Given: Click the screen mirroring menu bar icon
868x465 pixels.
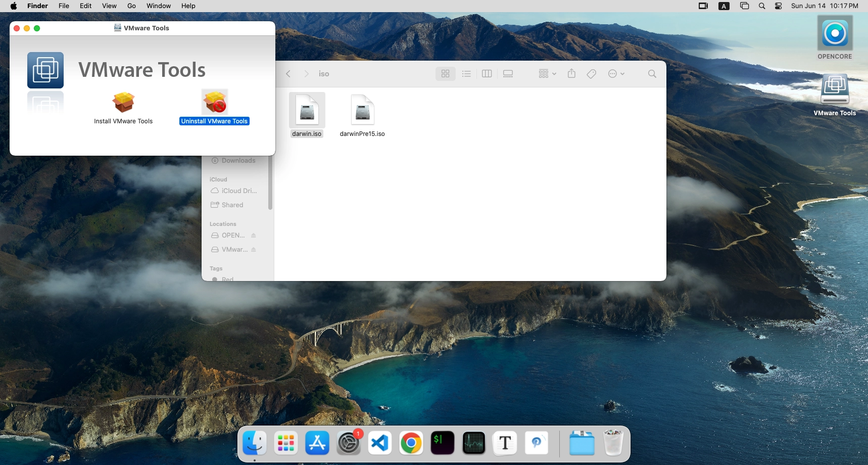Looking at the screenshot, I should [x=703, y=6].
